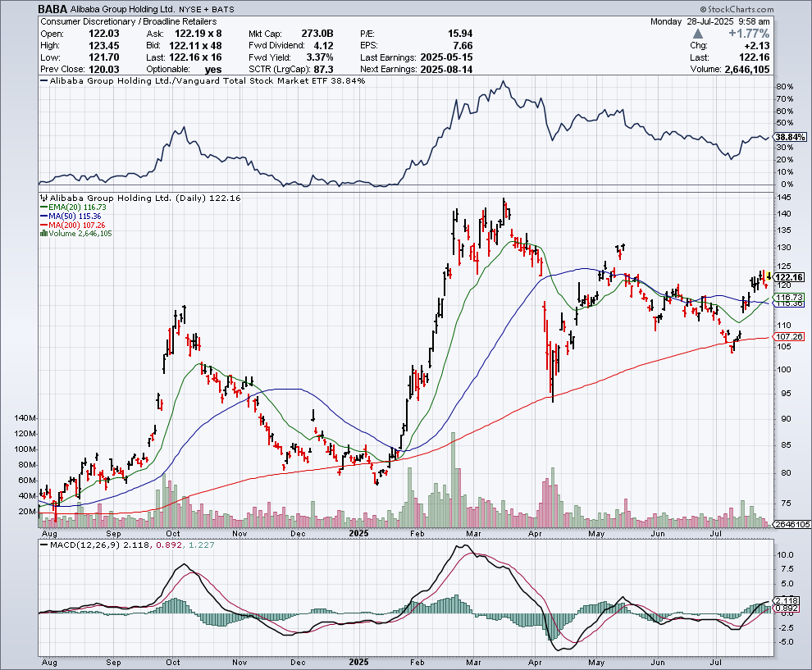Screen dimensions: 812x670
Task: Click the StockCharts.com copyright label
Action: pos(737,9)
